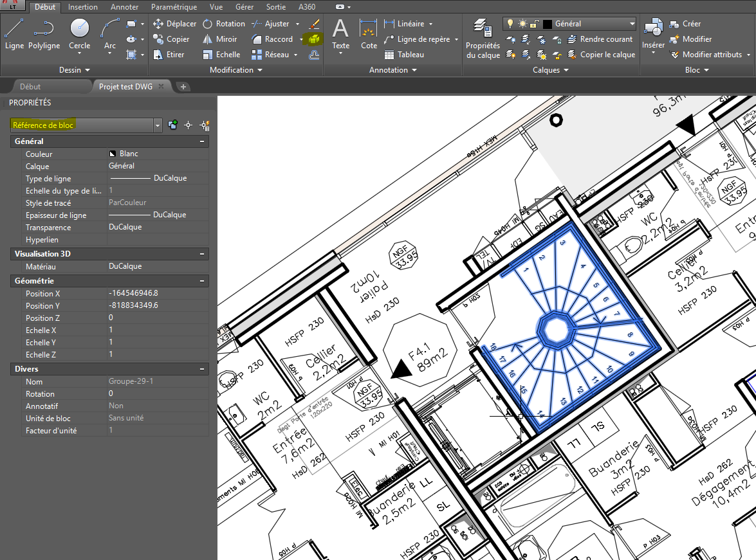
Task: Toggle the PICKADD icon in Propriétés panel
Action: point(172,125)
